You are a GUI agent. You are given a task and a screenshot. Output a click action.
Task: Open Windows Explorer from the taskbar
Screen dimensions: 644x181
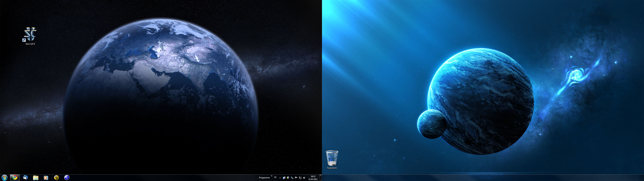(x=36, y=178)
